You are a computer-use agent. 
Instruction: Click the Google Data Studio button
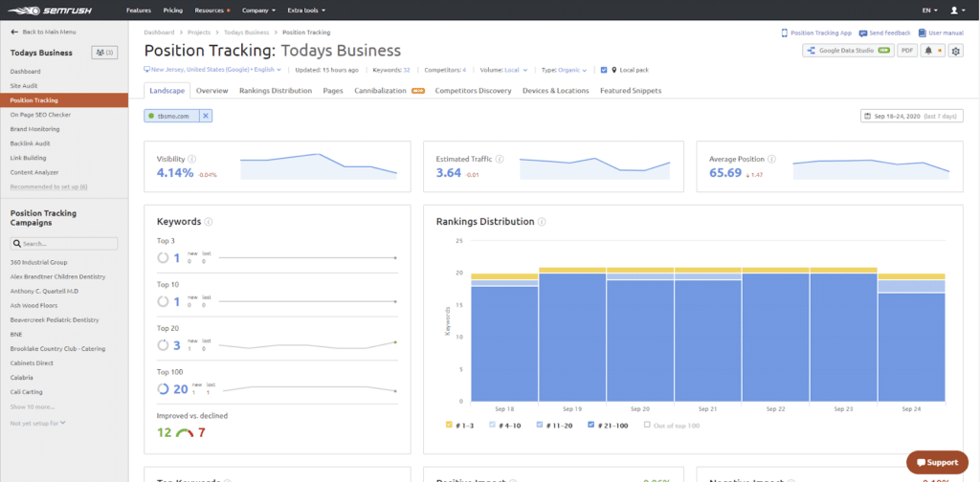pos(848,51)
